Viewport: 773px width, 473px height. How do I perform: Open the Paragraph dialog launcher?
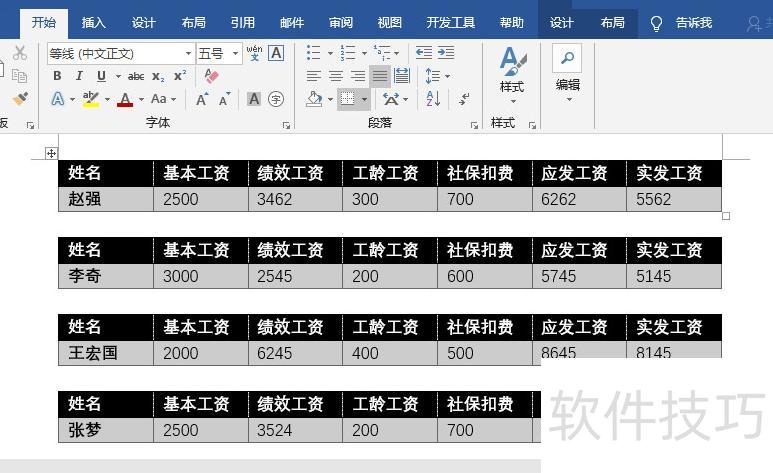(x=474, y=126)
